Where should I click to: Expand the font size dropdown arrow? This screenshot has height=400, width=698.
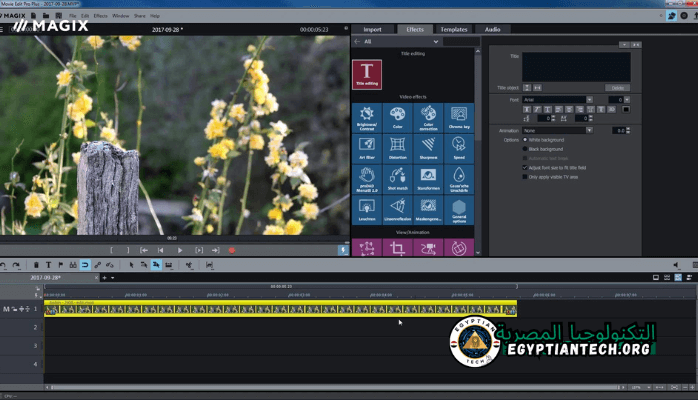(x=627, y=100)
